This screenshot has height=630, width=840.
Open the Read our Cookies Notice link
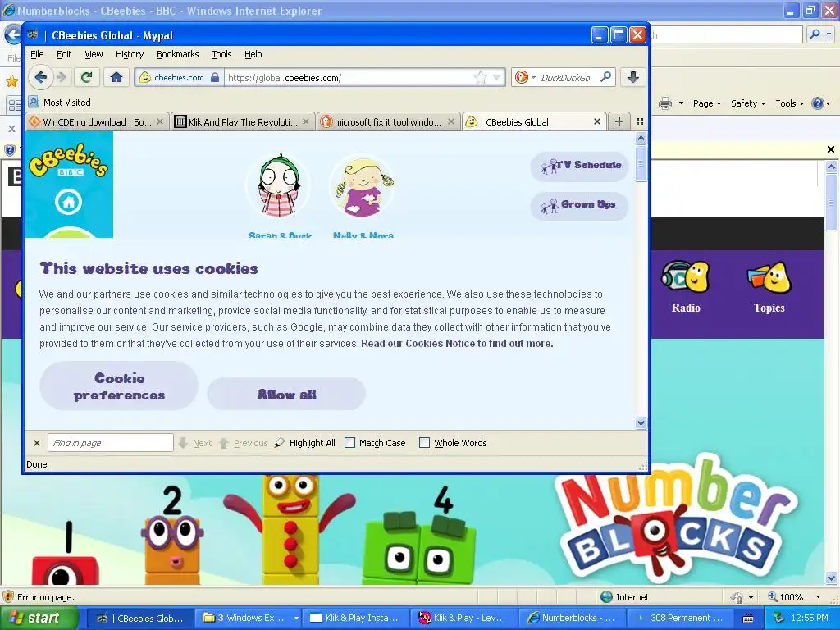pos(457,344)
